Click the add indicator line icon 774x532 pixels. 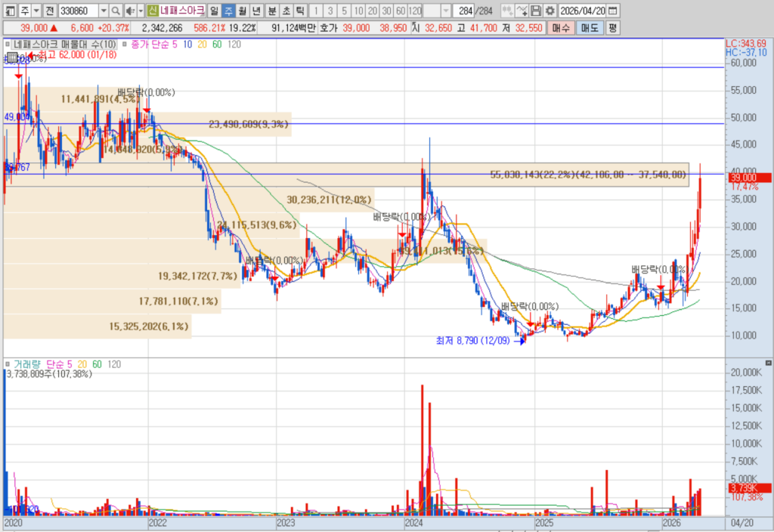[x=522, y=11]
